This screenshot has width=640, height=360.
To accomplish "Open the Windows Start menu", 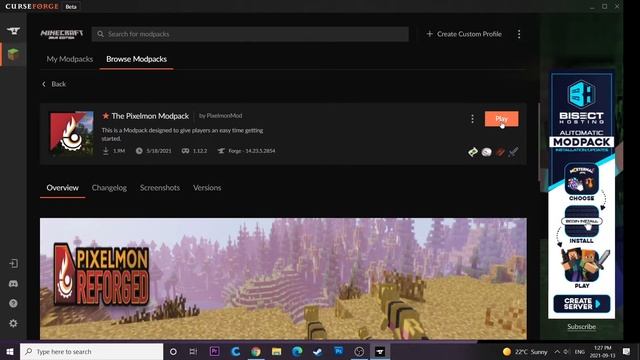I will tap(10, 351).
